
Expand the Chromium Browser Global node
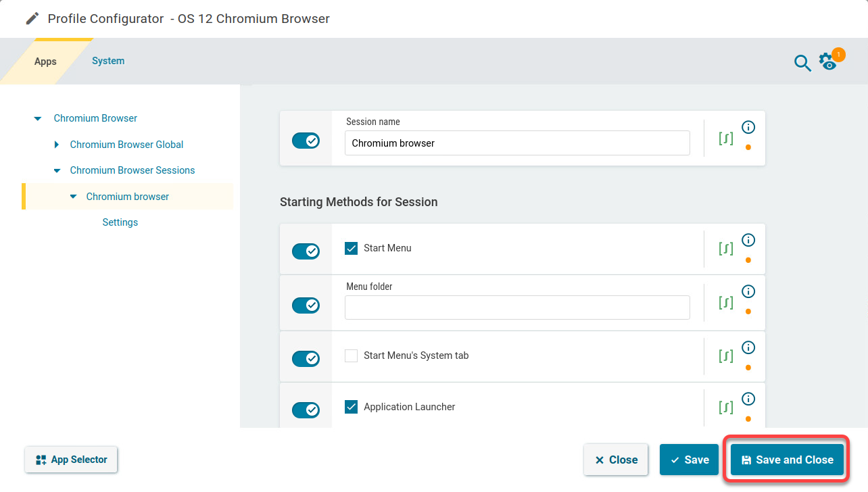click(56, 145)
